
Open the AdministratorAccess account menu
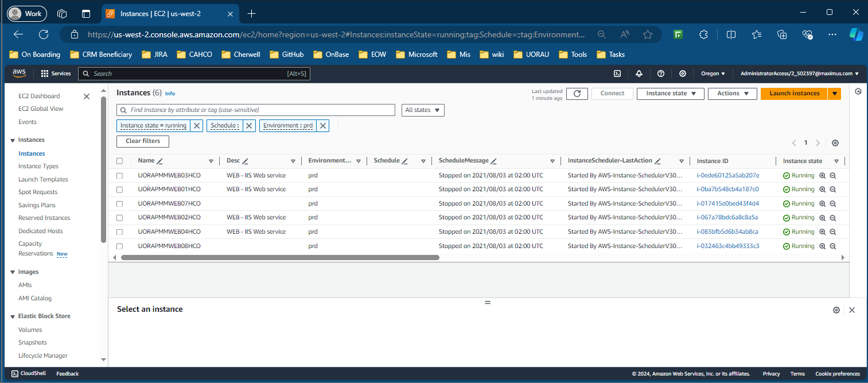800,73
